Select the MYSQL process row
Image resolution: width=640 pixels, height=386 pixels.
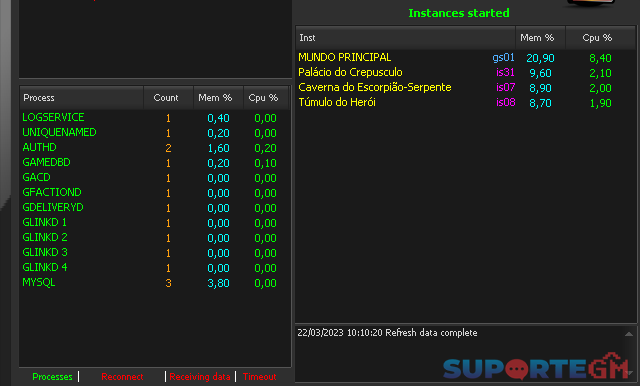(x=155, y=283)
